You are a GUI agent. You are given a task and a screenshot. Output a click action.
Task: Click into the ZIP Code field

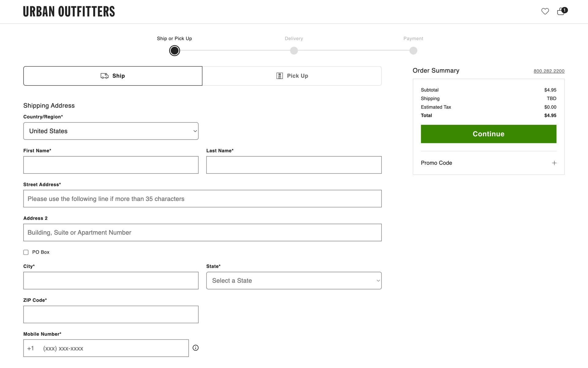(111, 314)
